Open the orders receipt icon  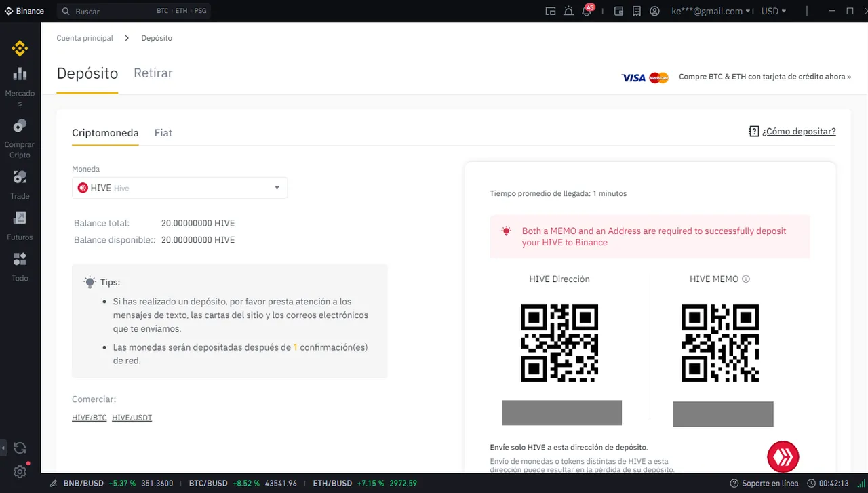click(636, 11)
